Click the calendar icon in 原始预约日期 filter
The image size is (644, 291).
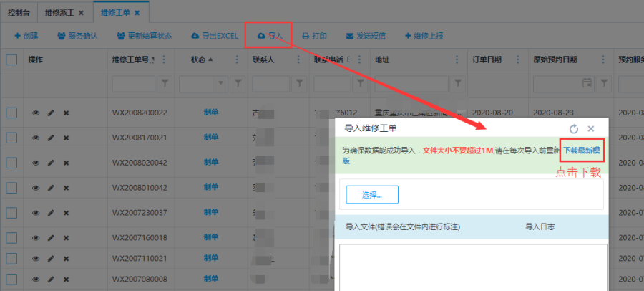coord(587,84)
